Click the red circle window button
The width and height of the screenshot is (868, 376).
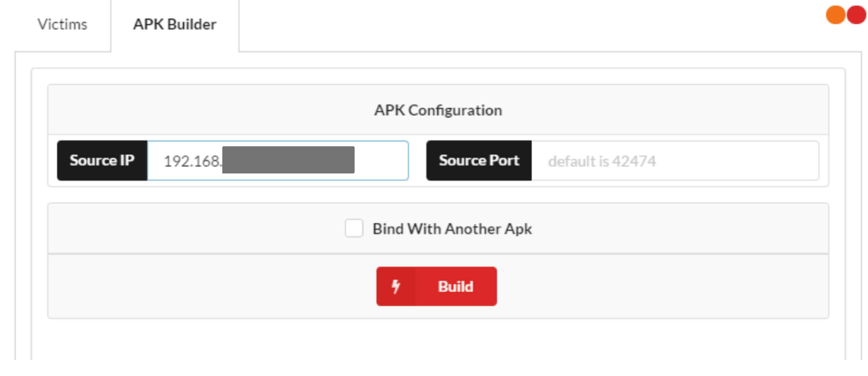point(856,15)
